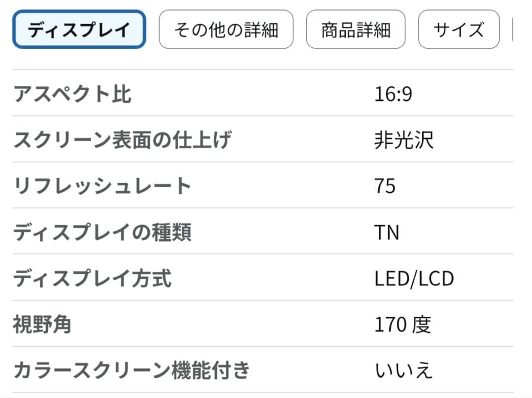The image size is (532, 398).
Task: Click the active ディスプレイ tab
Action: click(x=79, y=30)
